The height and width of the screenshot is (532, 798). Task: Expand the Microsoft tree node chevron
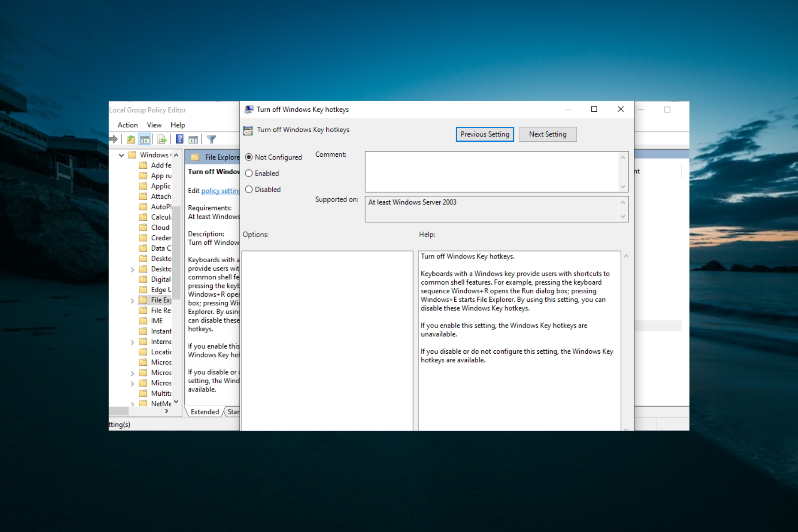pos(133,373)
